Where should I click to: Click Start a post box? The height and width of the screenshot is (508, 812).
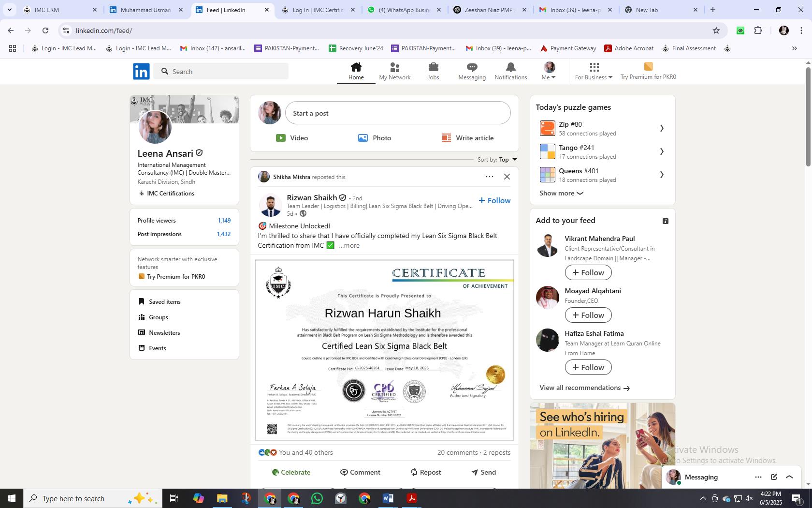coord(398,113)
